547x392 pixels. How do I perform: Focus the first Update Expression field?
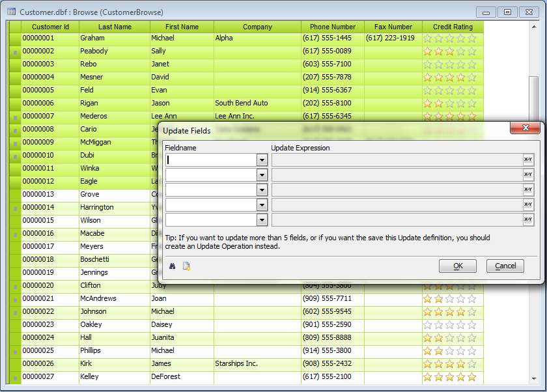397,160
